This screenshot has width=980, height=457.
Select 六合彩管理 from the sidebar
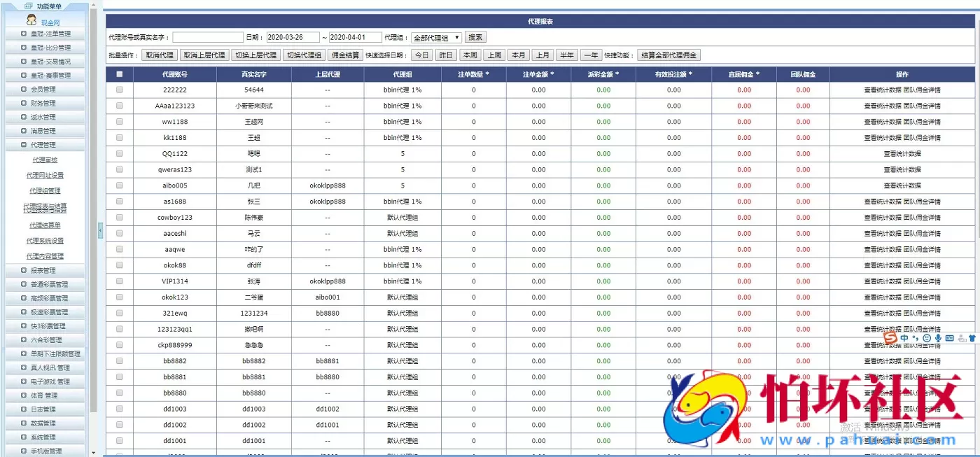tap(43, 339)
